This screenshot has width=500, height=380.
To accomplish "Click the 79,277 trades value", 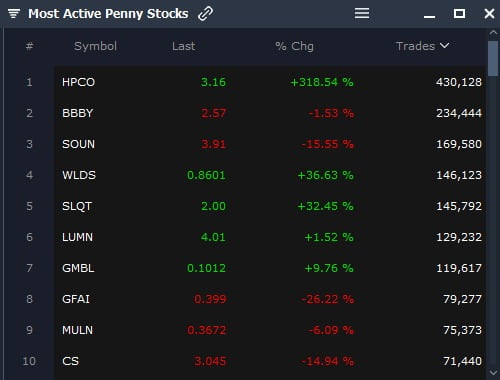I will [x=462, y=299].
